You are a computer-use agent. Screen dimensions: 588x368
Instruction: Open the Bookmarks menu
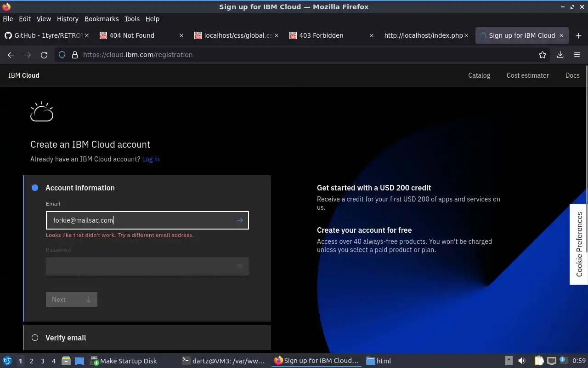tap(102, 19)
